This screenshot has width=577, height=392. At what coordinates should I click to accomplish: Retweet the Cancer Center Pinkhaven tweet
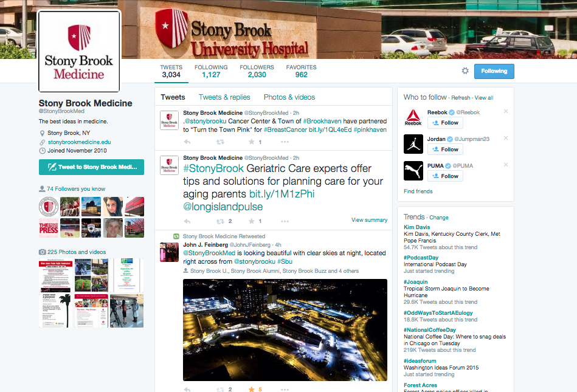tap(220, 142)
